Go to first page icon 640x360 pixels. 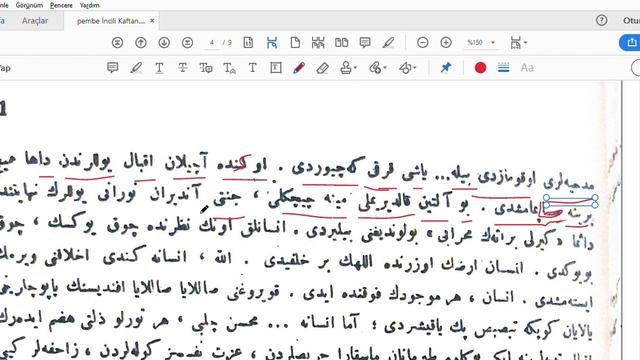[x=118, y=42]
